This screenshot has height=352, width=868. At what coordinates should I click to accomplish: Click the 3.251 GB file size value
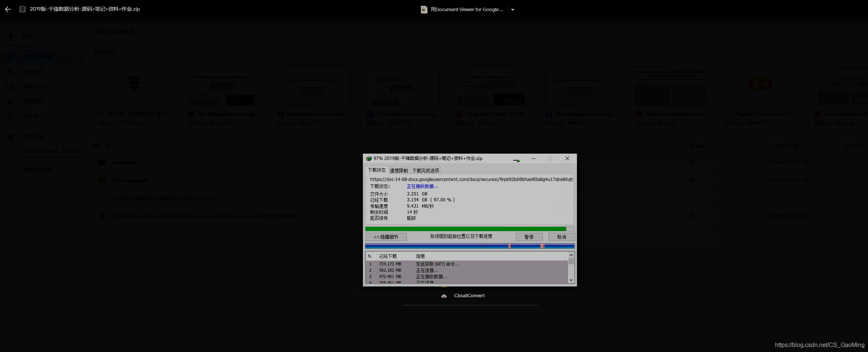coord(417,194)
